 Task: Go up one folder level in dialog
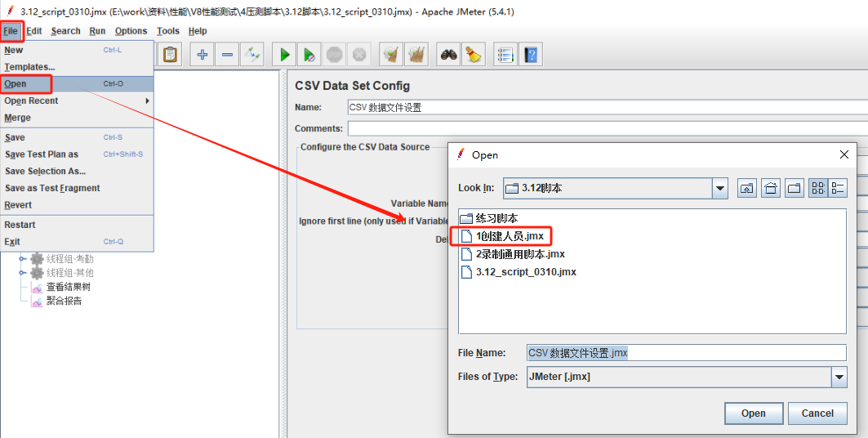coord(747,189)
